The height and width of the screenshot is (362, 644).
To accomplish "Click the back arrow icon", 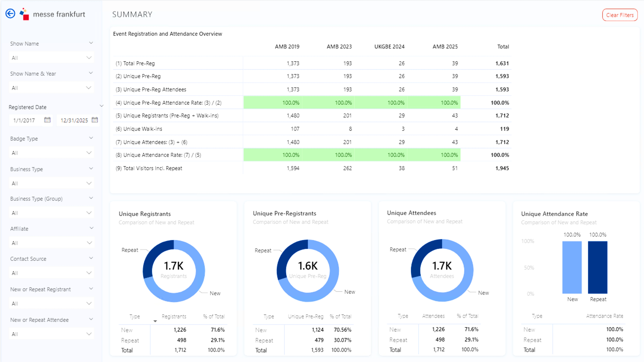I will [x=10, y=14].
